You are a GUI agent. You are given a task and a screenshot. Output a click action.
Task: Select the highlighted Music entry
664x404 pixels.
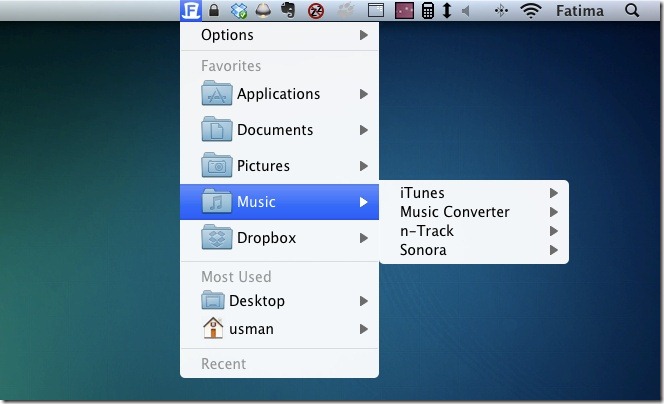click(x=279, y=202)
